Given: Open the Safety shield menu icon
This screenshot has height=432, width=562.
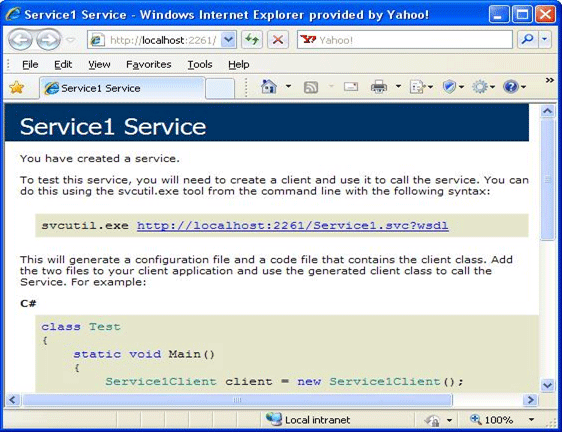Looking at the screenshot, I should pos(453,87).
